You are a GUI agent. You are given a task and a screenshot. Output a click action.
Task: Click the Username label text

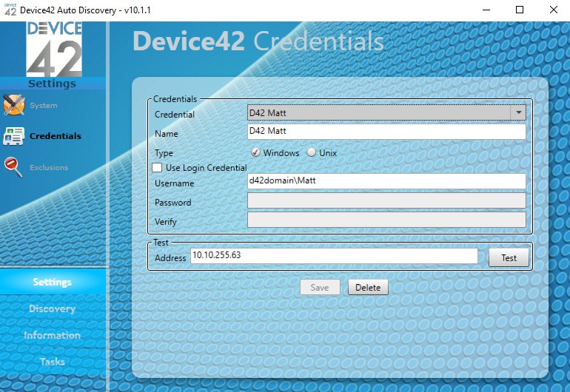[174, 183]
